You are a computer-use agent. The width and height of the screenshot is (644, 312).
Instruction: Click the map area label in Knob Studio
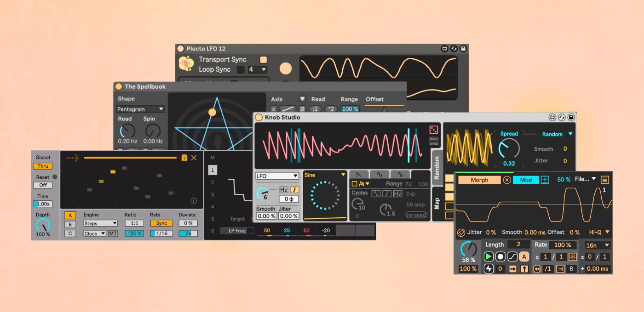[x=434, y=141]
